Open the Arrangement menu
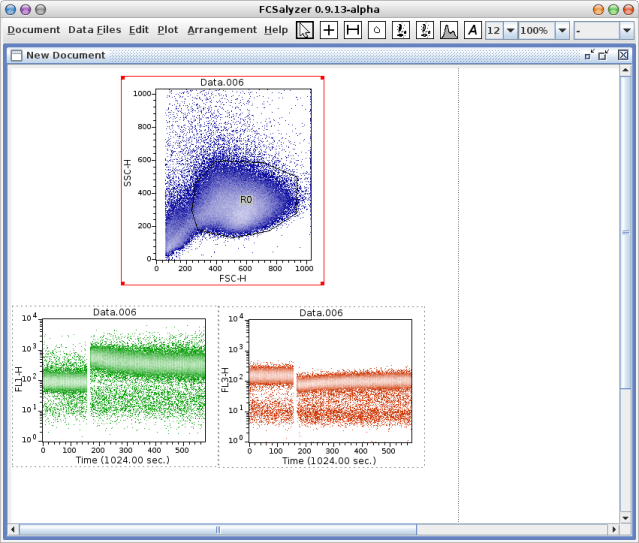The height and width of the screenshot is (543, 639). tap(221, 30)
